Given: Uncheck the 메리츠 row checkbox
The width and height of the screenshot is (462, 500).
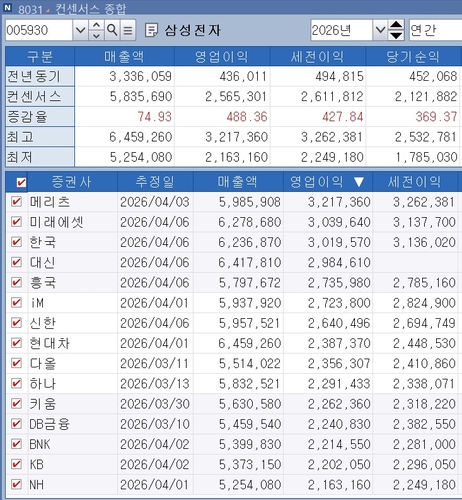Looking at the screenshot, I should [16, 202].
